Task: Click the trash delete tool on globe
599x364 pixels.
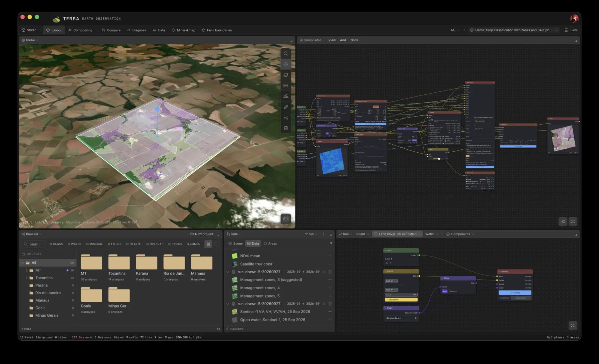Action: tap(286, 128)
